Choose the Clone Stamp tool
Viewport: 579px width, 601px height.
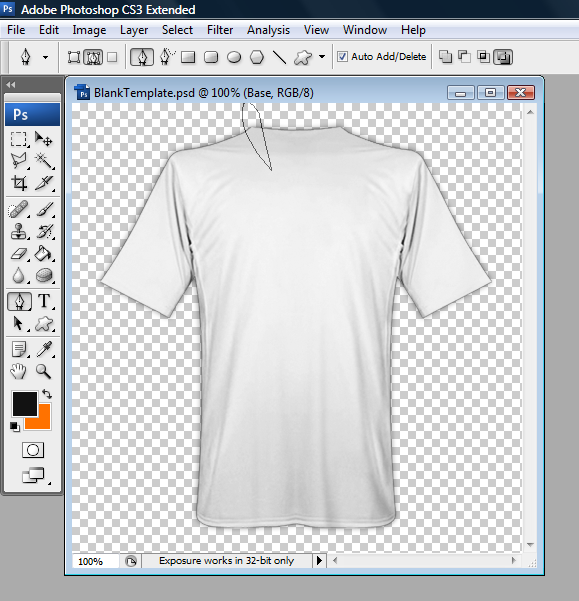[x=18, y=231]
